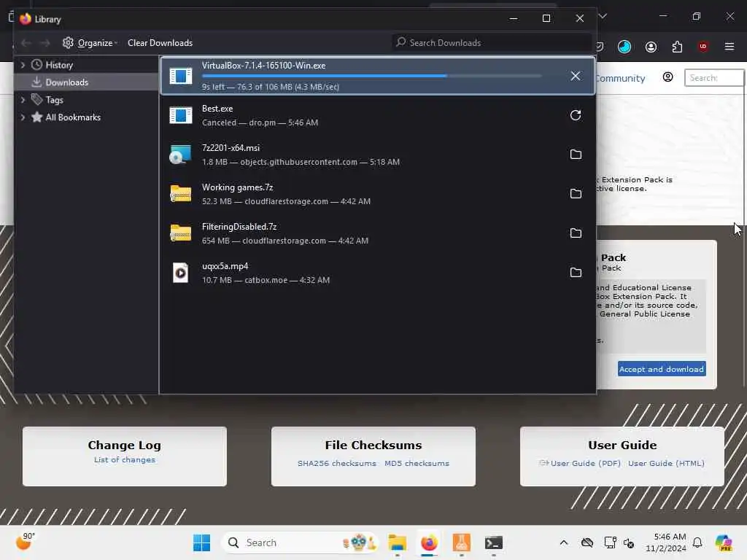
Task: Open the terminal icon in taskbar
Action: click(x=494, y=542)
